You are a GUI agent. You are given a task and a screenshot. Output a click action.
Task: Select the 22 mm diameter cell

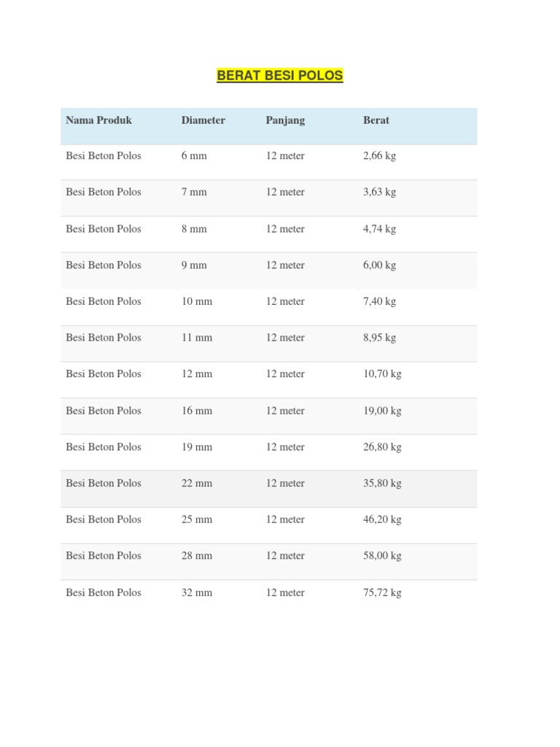(x=197, y=483)
